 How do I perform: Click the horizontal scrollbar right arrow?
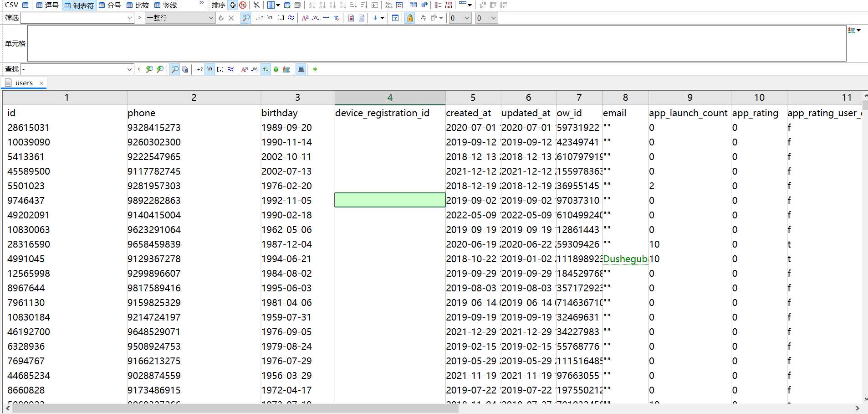coord(858,409)
